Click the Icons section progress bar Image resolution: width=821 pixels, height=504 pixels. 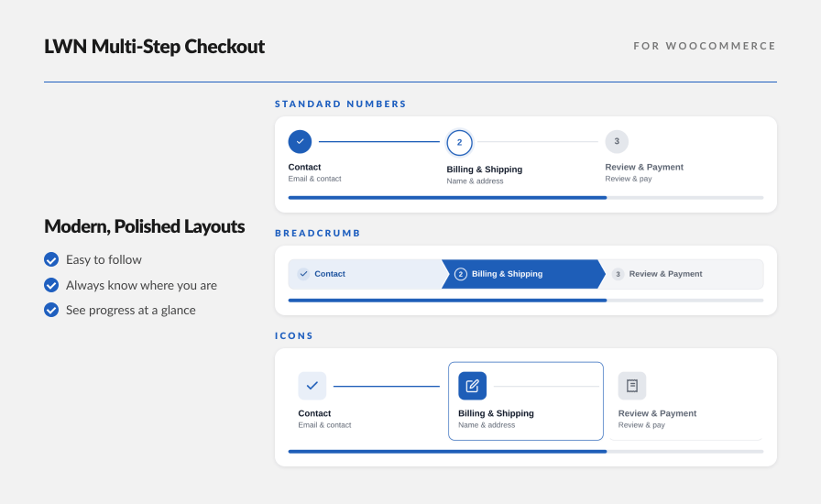(x=526, y=451)
